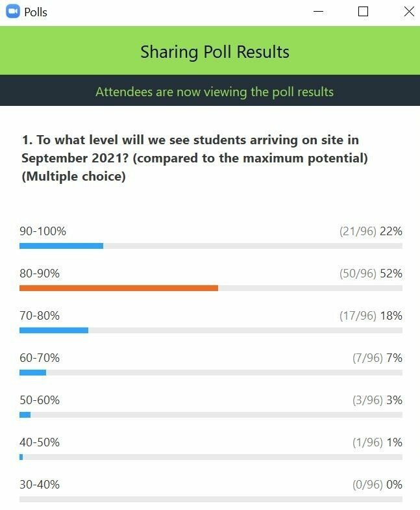The width and height of the screenshot is (420, 510).
Task: Click the 80-90% option label
Action: pyautogui.click(x=40, y=274)
